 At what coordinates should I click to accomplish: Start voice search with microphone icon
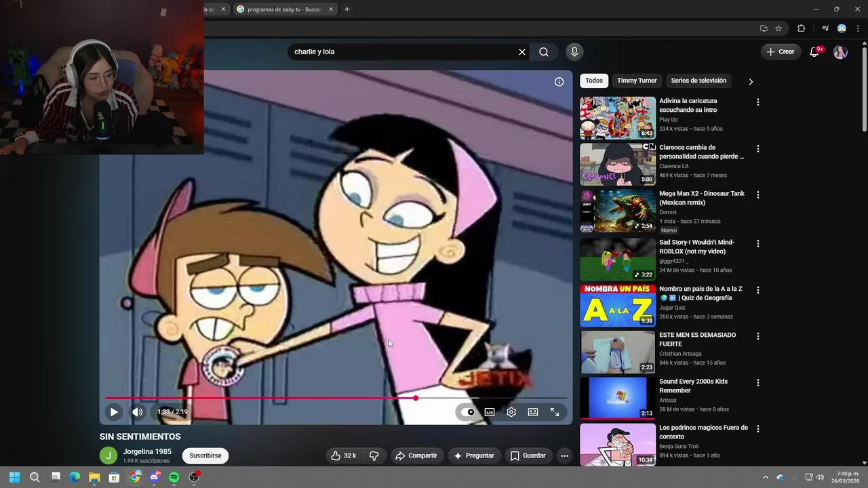pyautogui.click(x=574, y=52)
